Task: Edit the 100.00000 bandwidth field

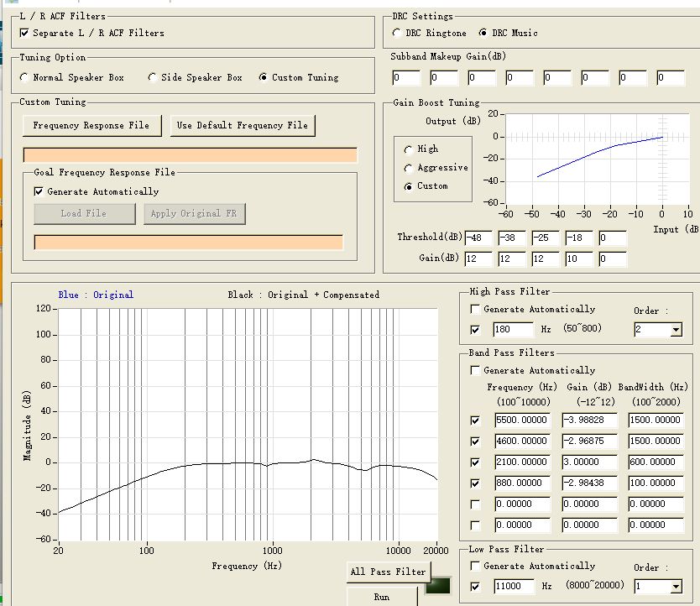Action: 656,483
